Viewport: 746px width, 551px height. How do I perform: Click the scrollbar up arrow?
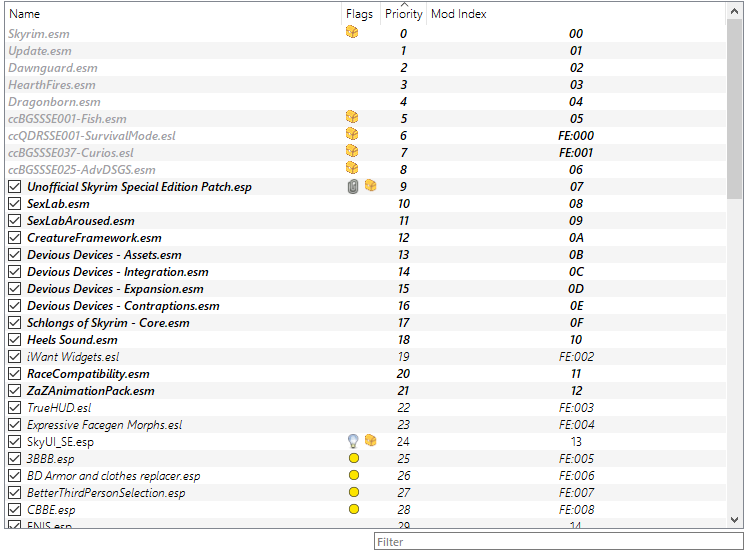735,11
